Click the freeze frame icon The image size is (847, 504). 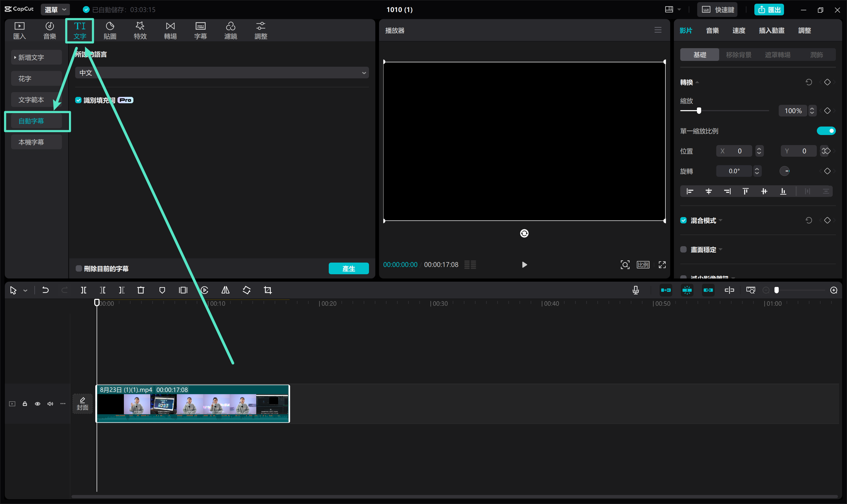click(183, 290)
